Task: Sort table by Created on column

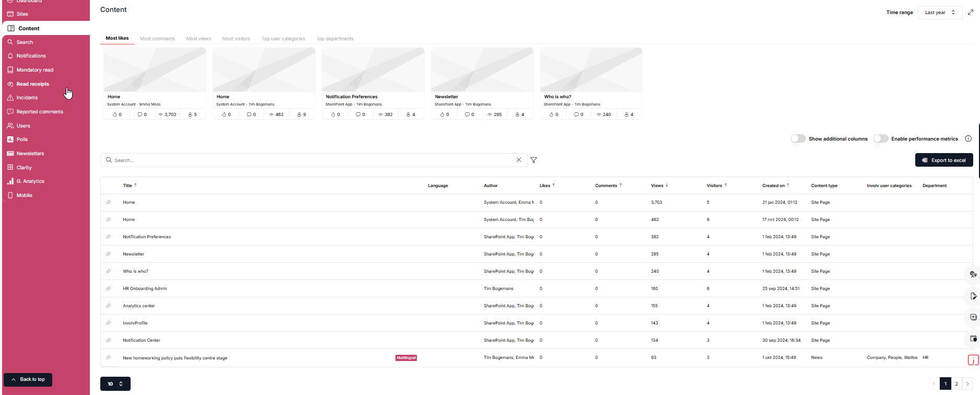Action: tap(776, 185)
